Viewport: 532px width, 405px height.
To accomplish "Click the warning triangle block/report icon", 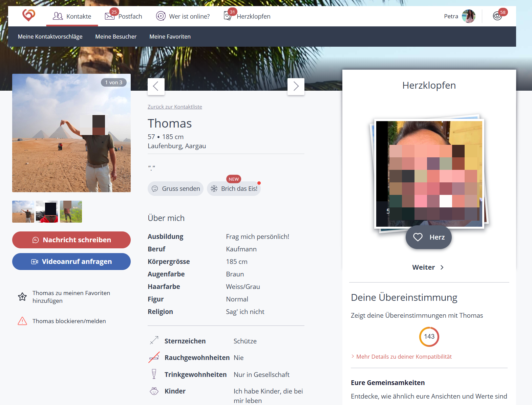I will pos(22,321).
